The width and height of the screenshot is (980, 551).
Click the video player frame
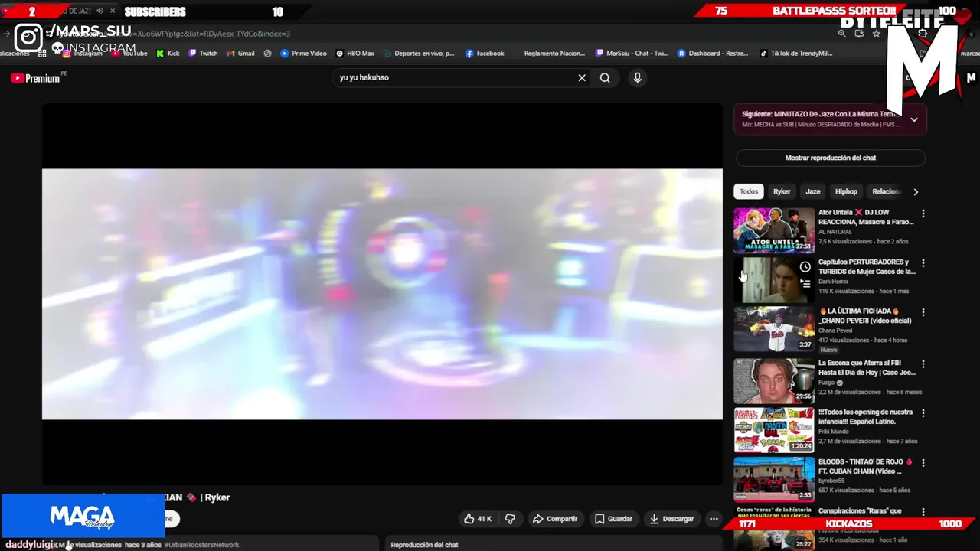click(x=382, y=294)
